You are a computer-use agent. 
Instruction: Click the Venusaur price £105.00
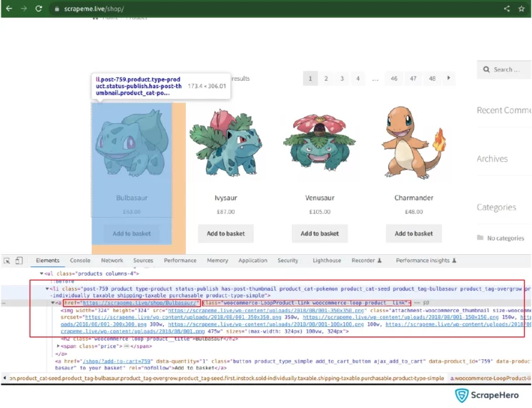coord(320,212)
